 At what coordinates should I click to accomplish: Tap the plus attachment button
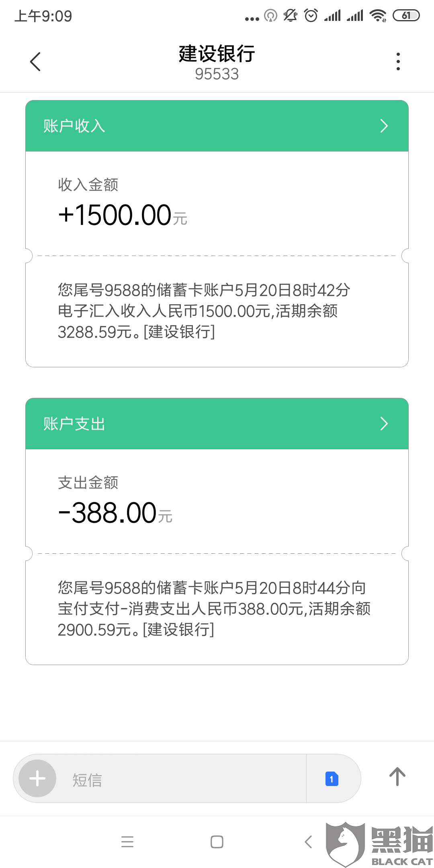coord(37,778)
